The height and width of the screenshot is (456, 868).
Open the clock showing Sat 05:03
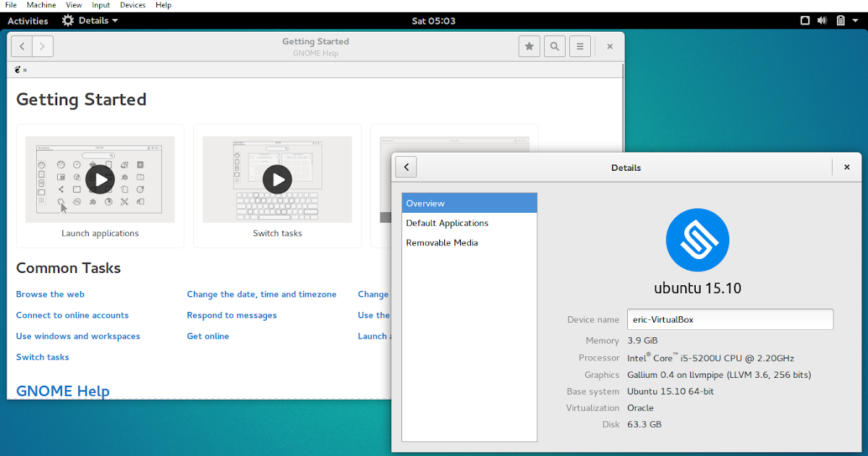coord(434,20)
